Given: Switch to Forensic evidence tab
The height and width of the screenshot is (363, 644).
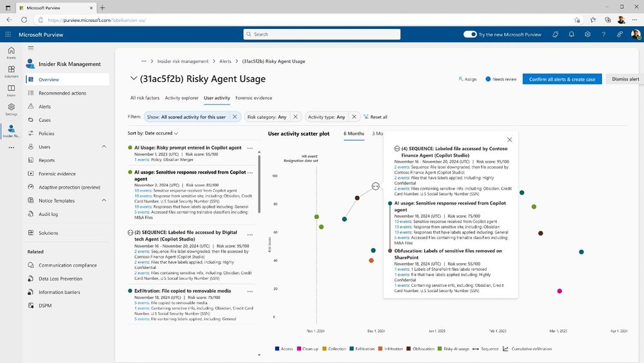Looking at the screenshot, I should tap(253, 98).
